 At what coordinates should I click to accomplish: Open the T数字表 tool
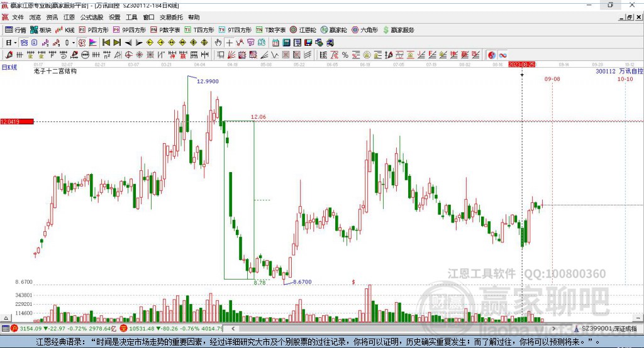270,30
